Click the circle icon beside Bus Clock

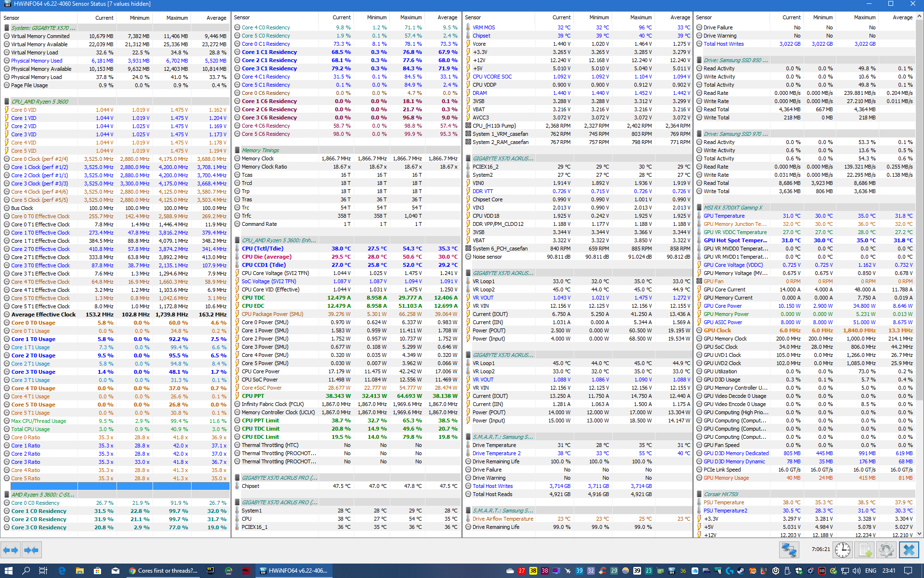(x=7, y=208)
